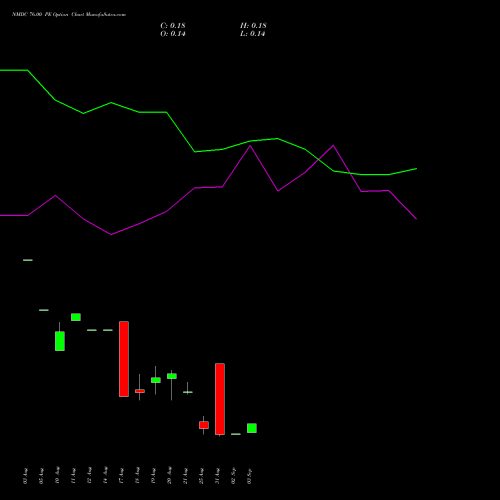Select the small red candle on 25 Aug
This screenshot has width=500, height=500.
tap(204, 425)
